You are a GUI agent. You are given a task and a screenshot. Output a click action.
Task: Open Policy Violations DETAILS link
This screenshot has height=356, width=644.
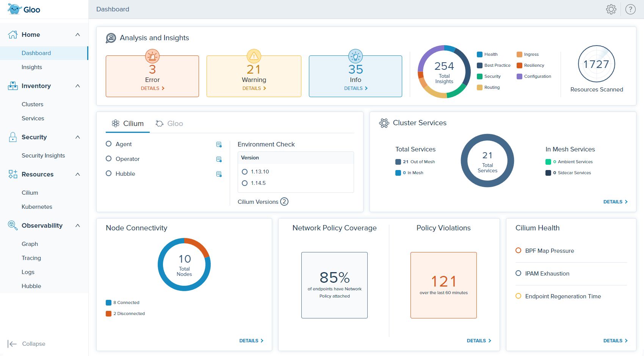point(479,341)
